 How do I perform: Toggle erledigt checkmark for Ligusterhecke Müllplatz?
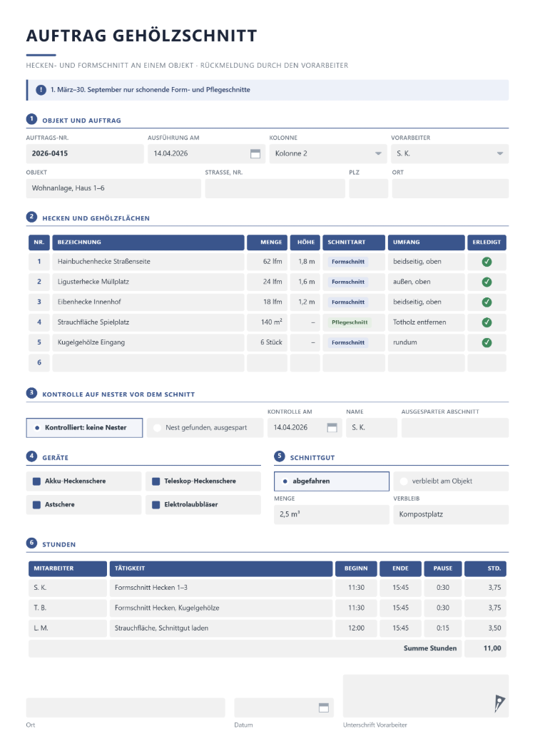coord(486,282)
